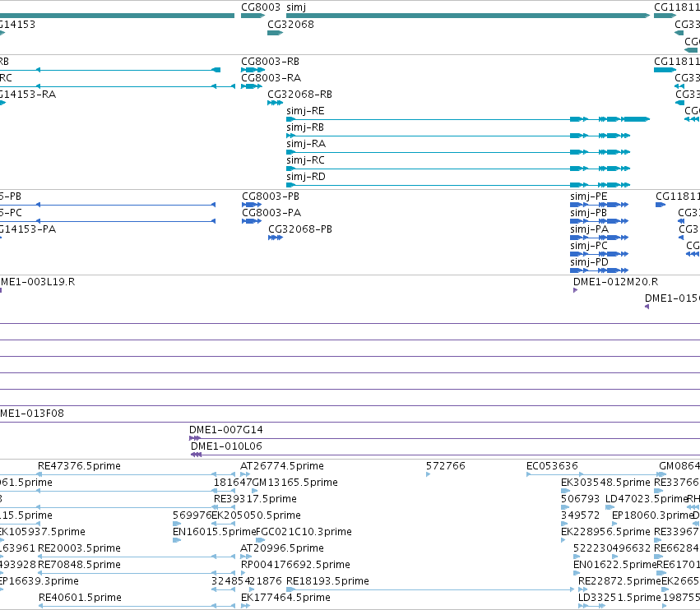Select the long simj gene bar

(468, 16)
